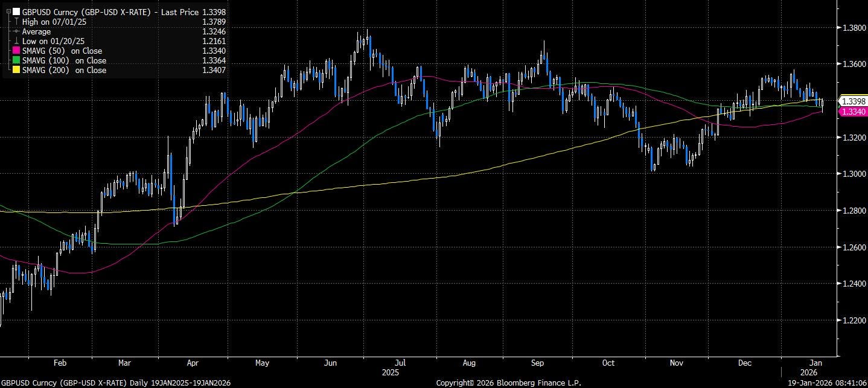Image resolution: width=868 pixels, height=388 pixels.
Task: Click the 'Daily 19JAN2025-19JAN2026' footer chart title
Action: click(x=180, y=383)
